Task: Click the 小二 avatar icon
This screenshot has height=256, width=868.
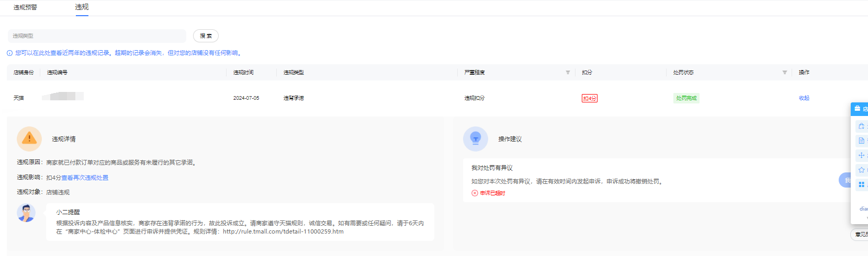Action: [x=26, y=213]
